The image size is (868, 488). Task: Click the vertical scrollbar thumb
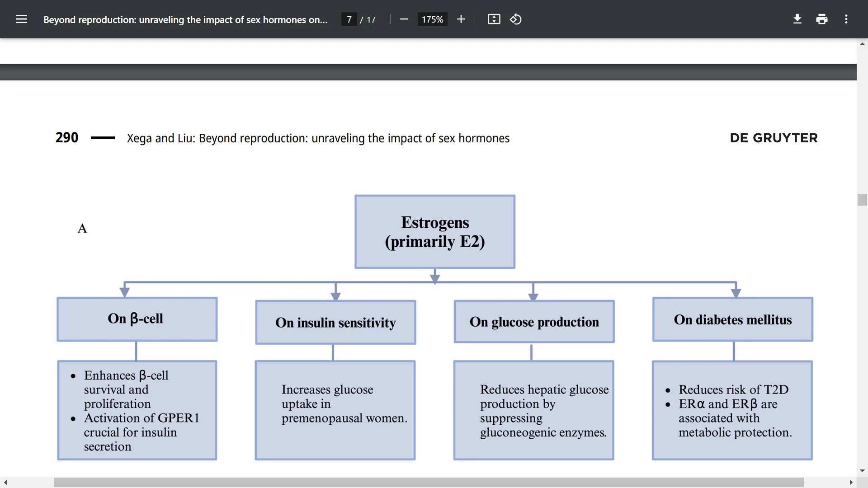[862, 200]
